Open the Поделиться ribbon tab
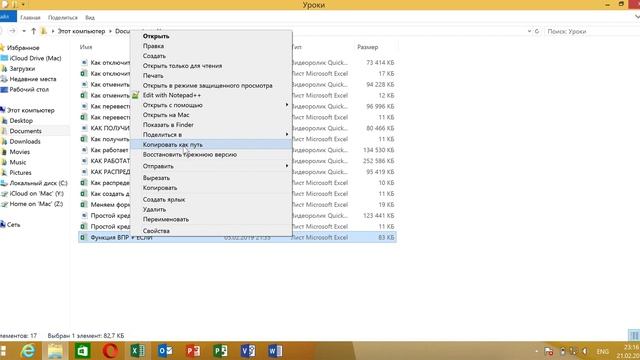This screenshot has height=360, width=640. click(x=62, y=18)
